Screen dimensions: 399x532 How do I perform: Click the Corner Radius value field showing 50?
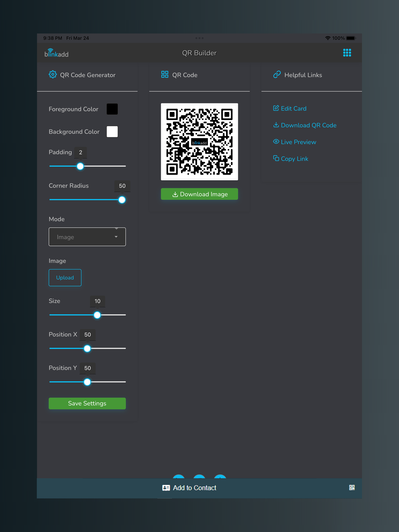[x=122, y=186]
